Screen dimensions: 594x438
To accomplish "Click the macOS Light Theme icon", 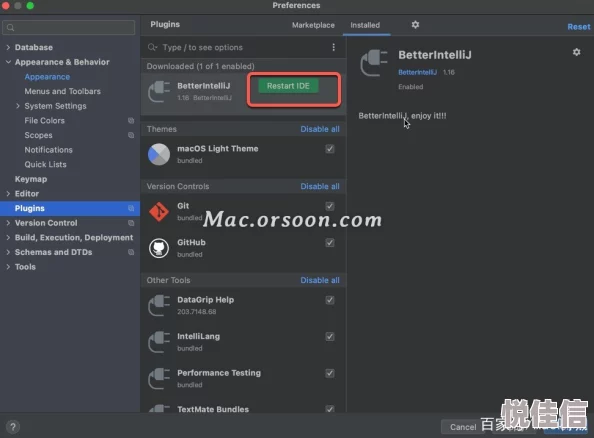I will point(159,154).
